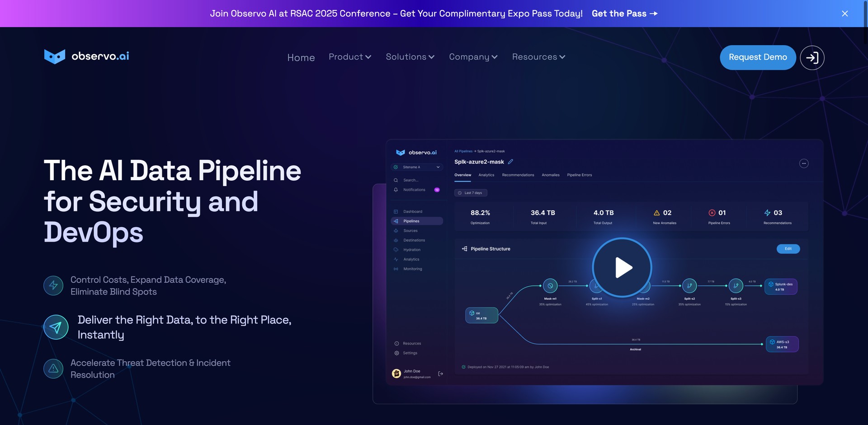Dismiss the RSAC conference banner
This screenshot has width=868, height=425.
844,14
